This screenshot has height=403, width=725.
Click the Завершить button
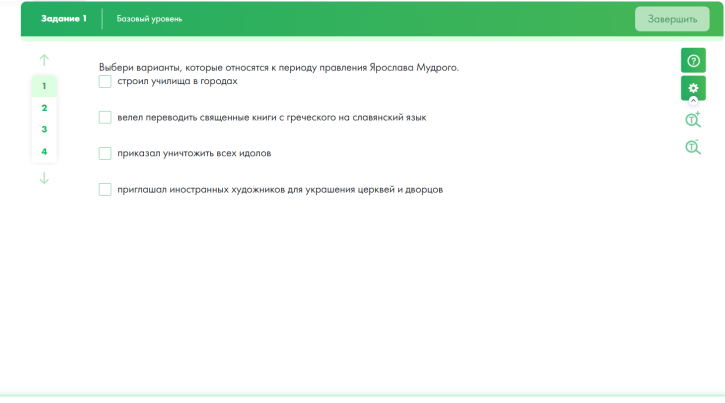(x=672, y=19)
